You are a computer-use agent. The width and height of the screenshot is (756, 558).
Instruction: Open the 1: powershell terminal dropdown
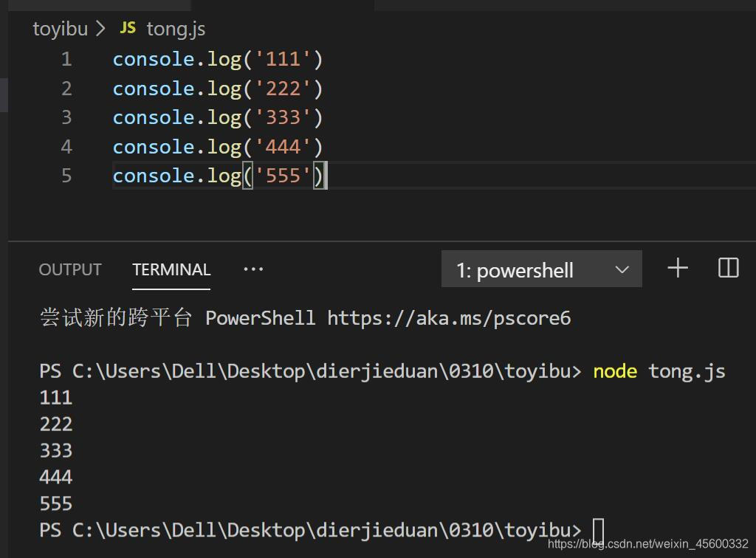(541, 269)
